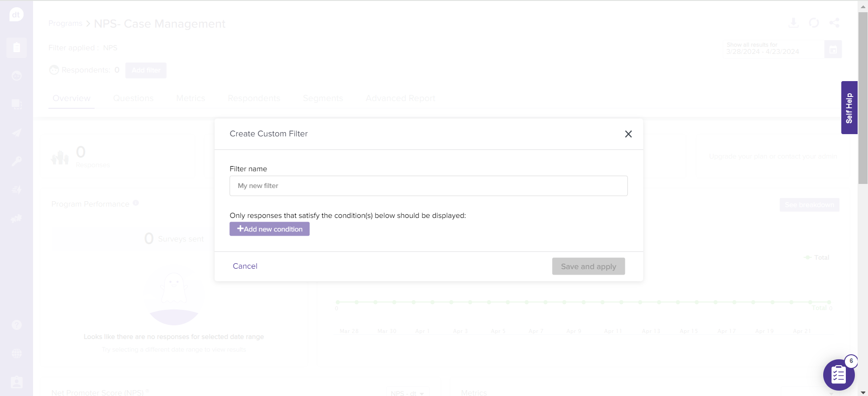The image size is (868, 396).
Task: Open the calendar date picker icon
Action: (x=833, y=49)
